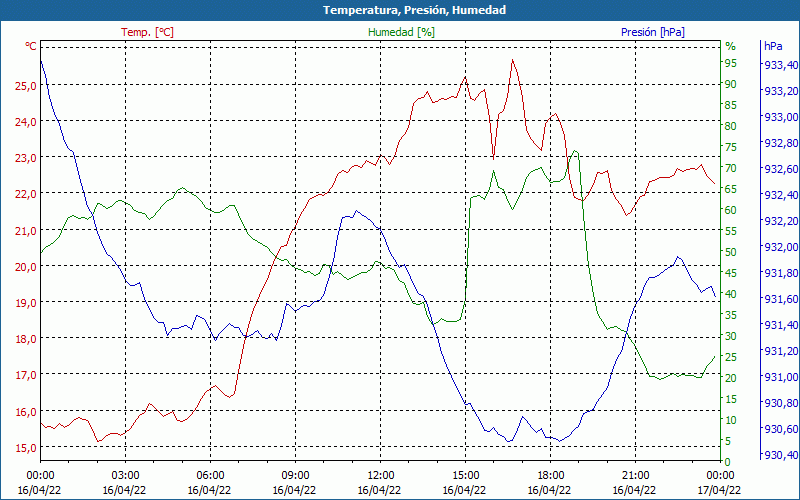Click the blue hPa axis unit label
800x500 pixels.
[x=773, y=46]
